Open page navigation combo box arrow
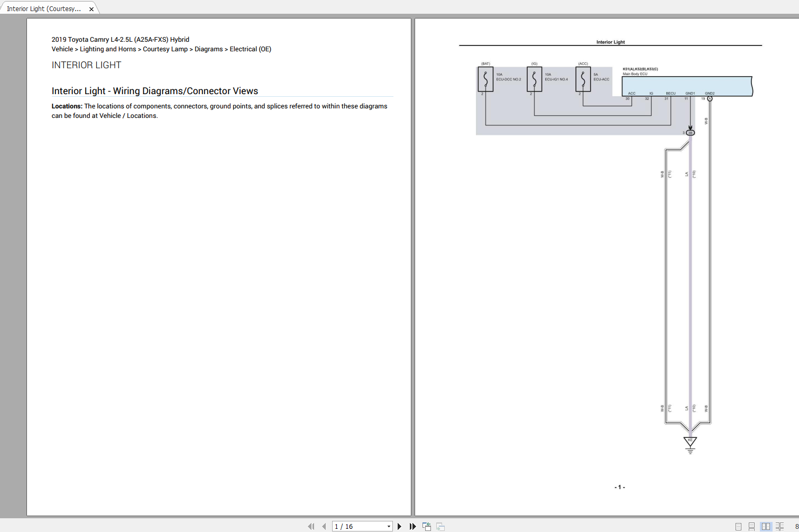 pyautogui.click(x=388, y=526)
